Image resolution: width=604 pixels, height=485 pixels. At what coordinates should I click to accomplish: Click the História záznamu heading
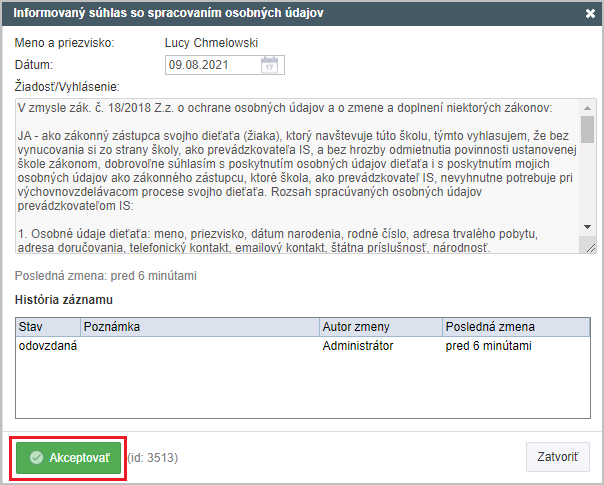pyautogui.click(x=64, y=300)
